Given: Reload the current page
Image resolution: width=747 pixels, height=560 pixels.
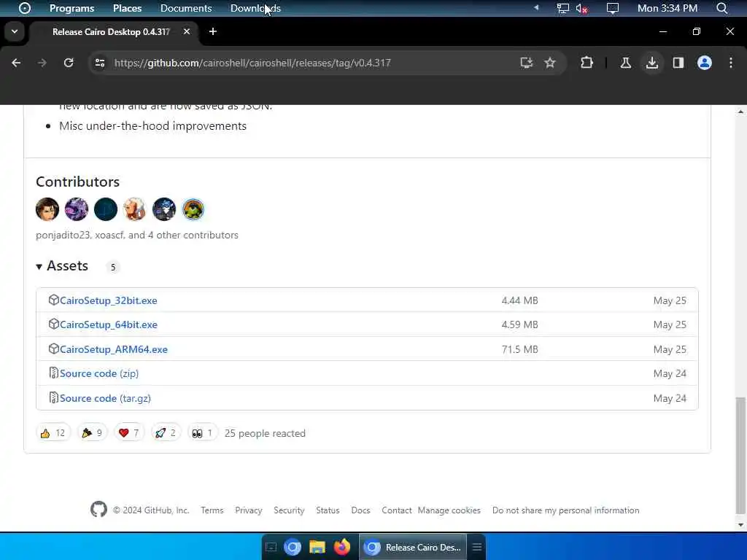Looking at the screenshot, I should click(69, 63).
